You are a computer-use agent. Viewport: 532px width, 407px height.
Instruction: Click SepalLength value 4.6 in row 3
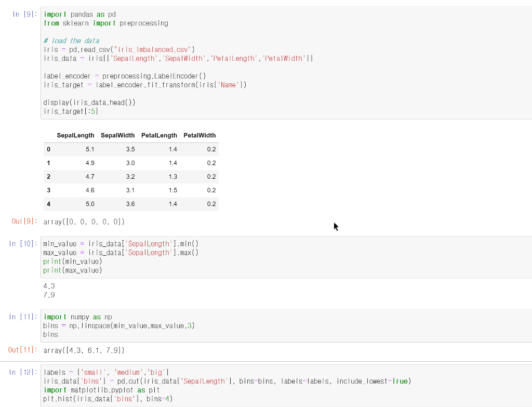click(90, 190)
